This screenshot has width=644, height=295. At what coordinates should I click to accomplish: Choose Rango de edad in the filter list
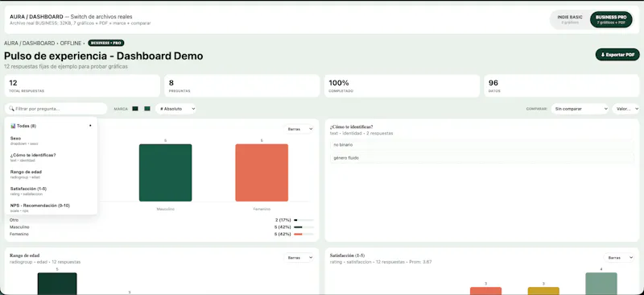(51, 173)
